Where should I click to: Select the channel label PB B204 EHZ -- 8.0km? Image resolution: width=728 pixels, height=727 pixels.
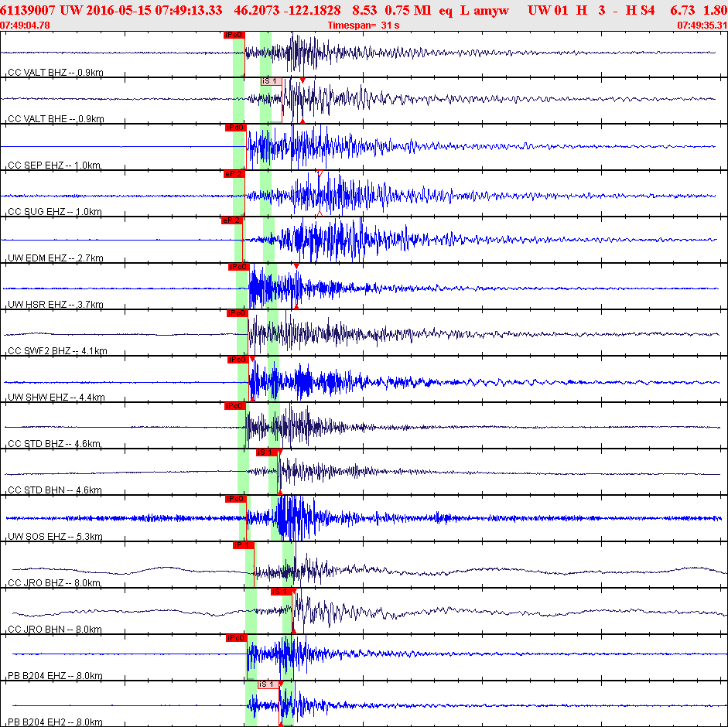55,676
